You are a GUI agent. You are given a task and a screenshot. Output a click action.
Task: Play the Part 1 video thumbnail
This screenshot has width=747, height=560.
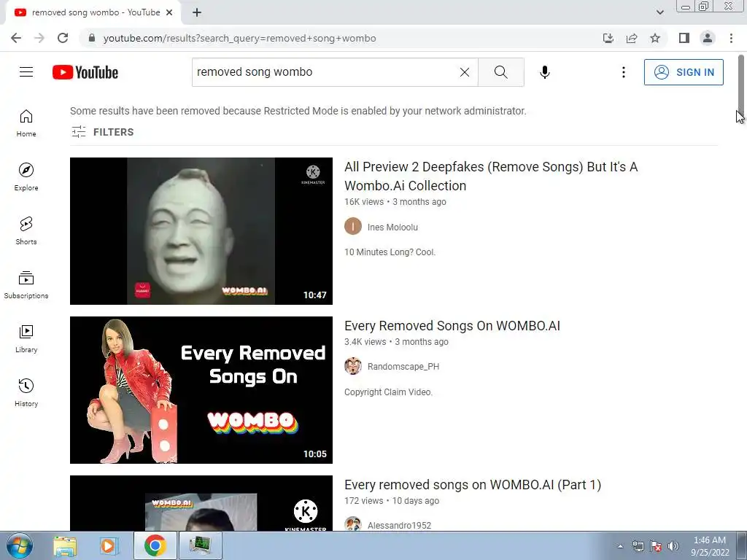click(201, 503)
